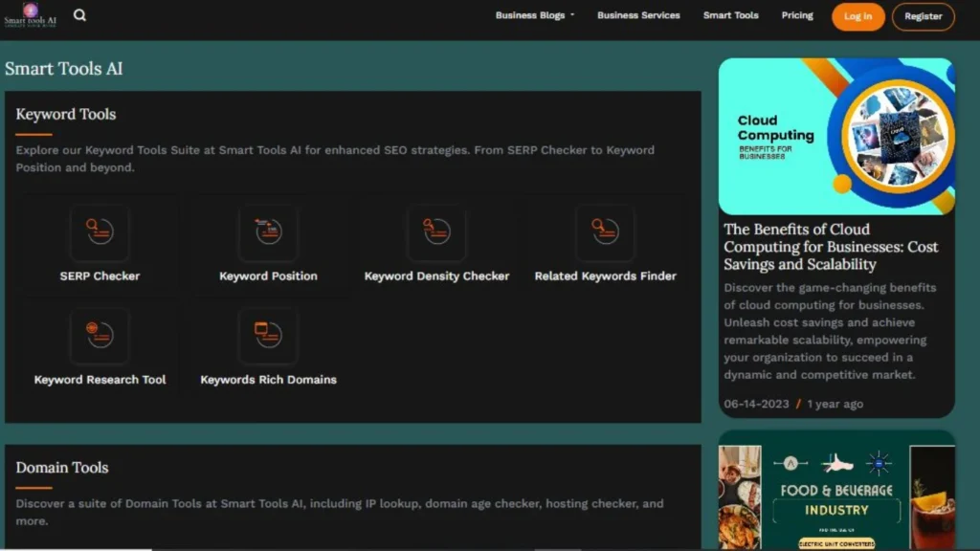Open the Pricing page link
The width and height of the screenshot is (980, 551).
(797, 15)
